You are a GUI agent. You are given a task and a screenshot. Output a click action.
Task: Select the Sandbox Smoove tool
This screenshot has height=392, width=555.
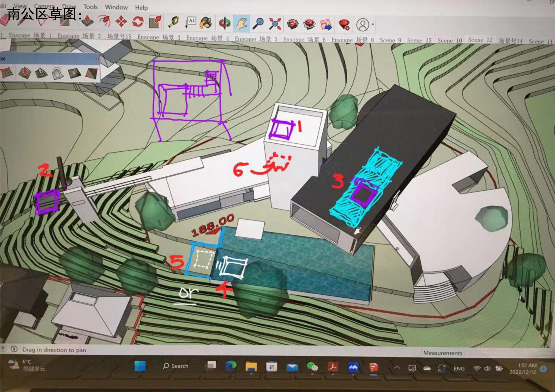pos(25,73)
